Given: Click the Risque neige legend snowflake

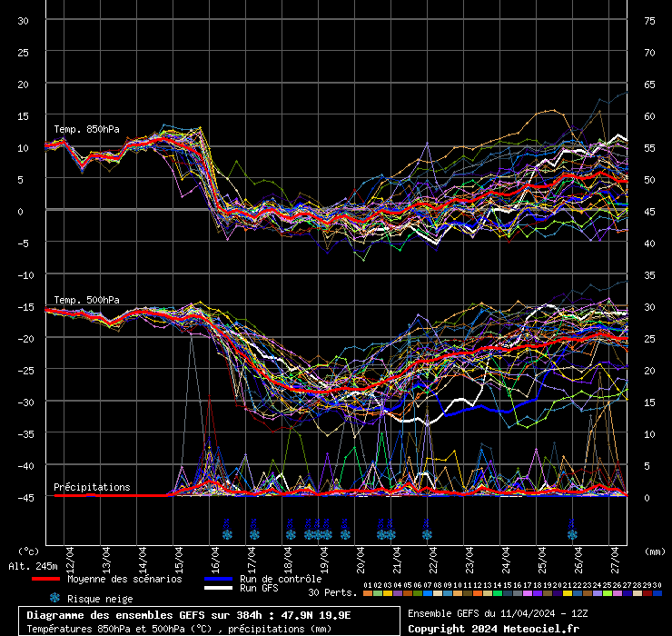Looking at the screenshot, I should (x=54, y=598).
